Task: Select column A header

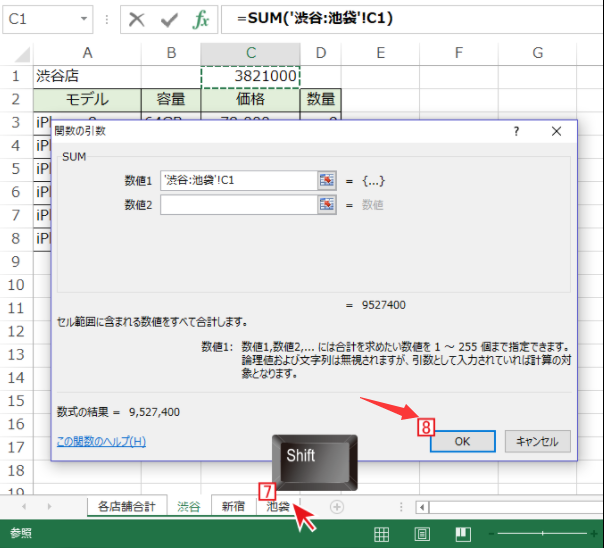Action: tap(87, 53)
